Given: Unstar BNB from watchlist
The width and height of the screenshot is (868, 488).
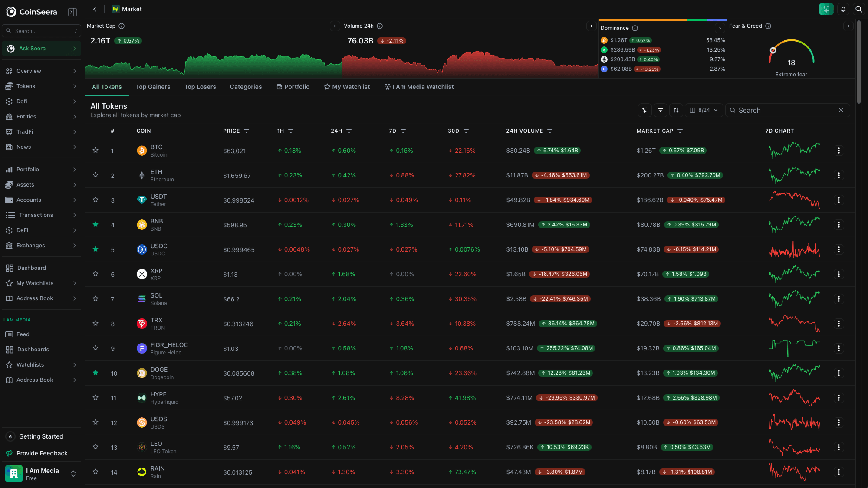Looking at the screenshot, I should 95,224.
